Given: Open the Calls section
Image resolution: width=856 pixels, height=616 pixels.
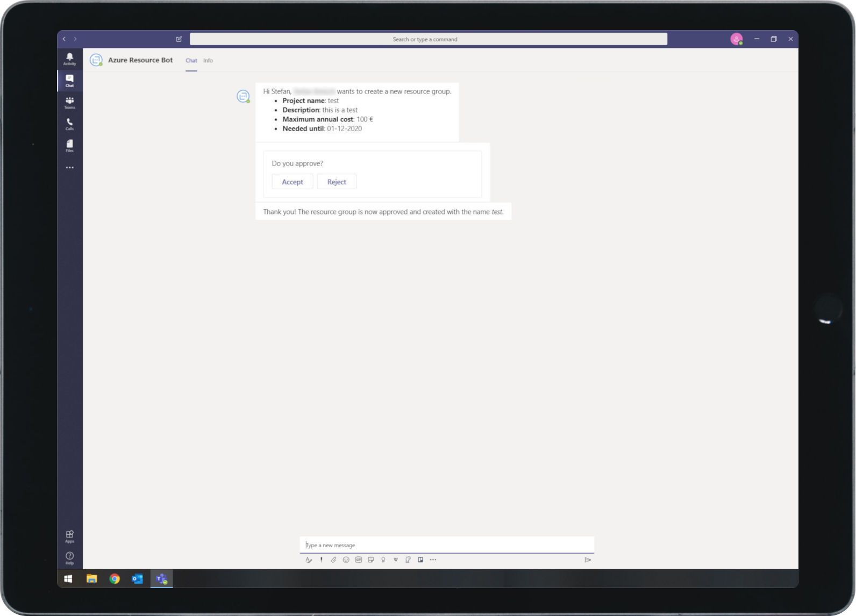Looking at the screenshot, I should (x=69, y=124).
